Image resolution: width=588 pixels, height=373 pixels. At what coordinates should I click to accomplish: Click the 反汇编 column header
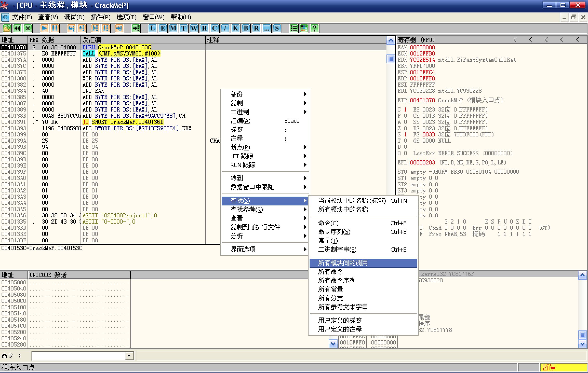pos(92,40)
